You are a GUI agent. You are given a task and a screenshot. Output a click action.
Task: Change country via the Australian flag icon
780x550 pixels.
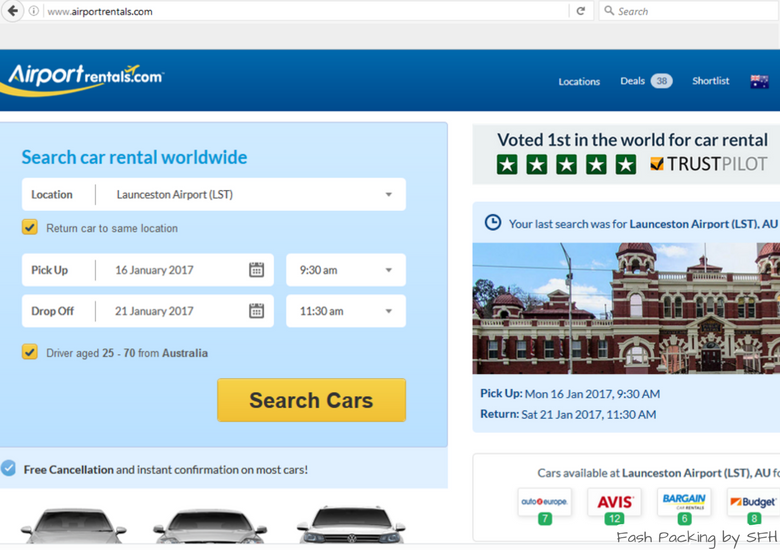coord(759,81)
